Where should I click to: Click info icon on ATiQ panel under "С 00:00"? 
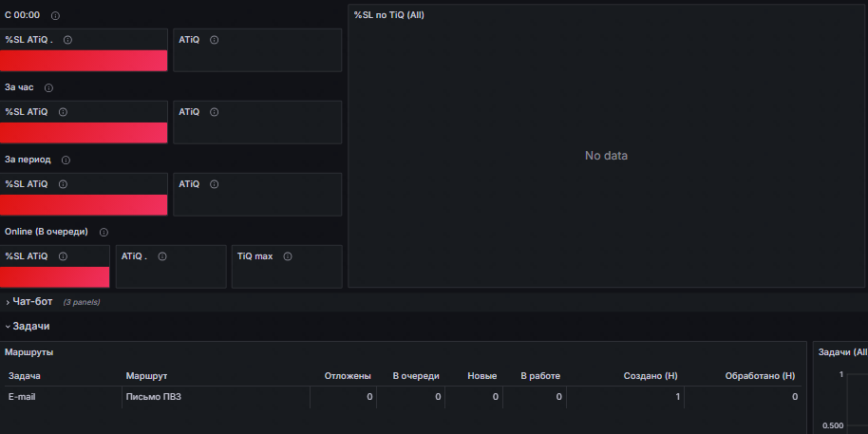point(214,40)
